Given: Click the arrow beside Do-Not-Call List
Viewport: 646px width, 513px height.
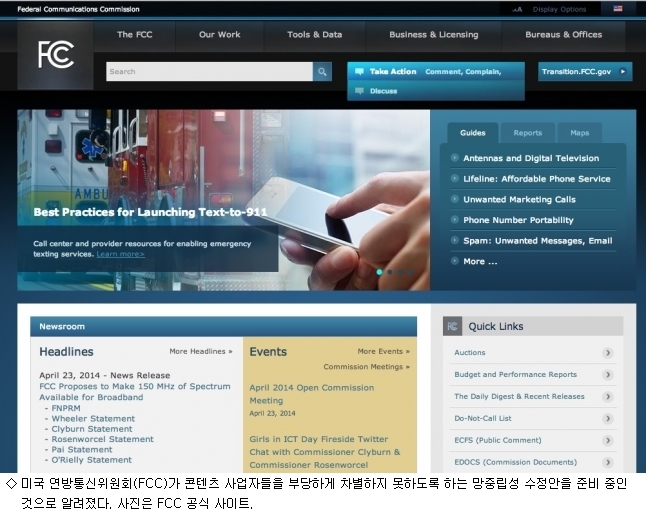Looking at the screenshot, I should click(608, 419).
